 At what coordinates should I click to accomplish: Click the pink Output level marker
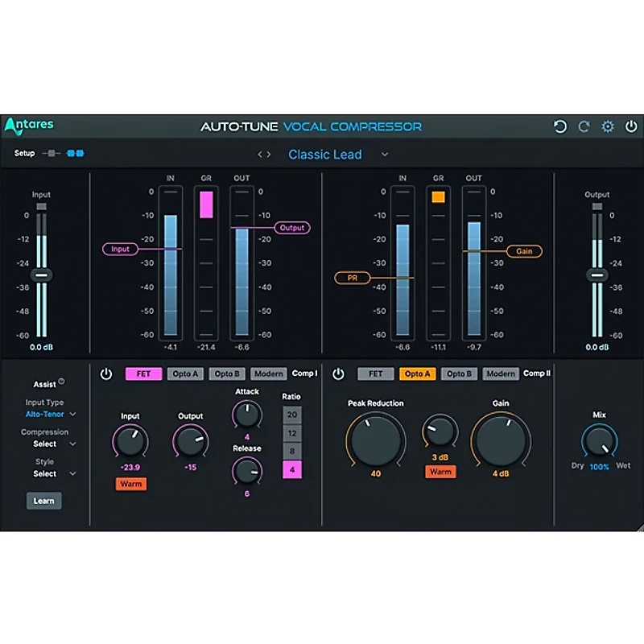pyautogui.click(x=292, y=228)
